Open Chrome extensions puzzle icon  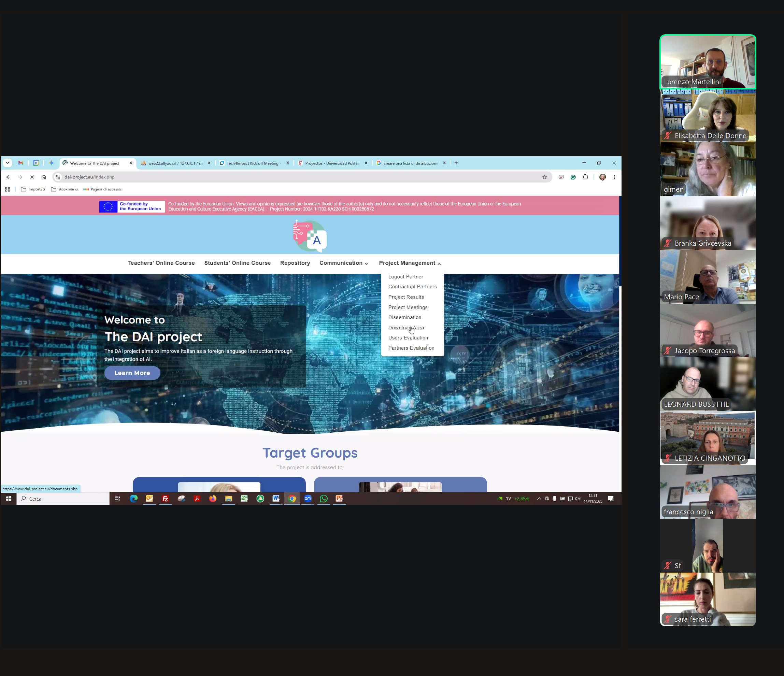585,177
